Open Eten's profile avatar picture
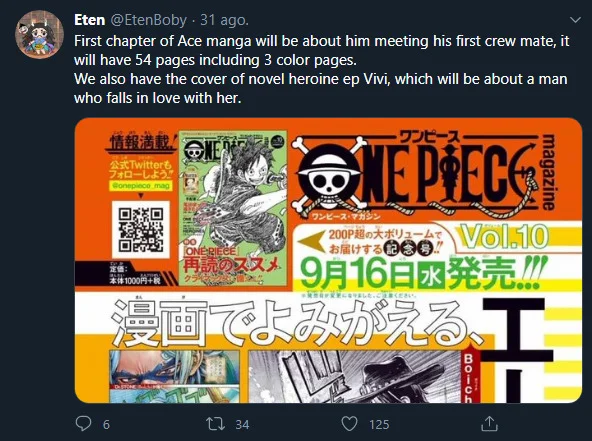This screenshot has height=441, width=592. [x=39, y=34]
